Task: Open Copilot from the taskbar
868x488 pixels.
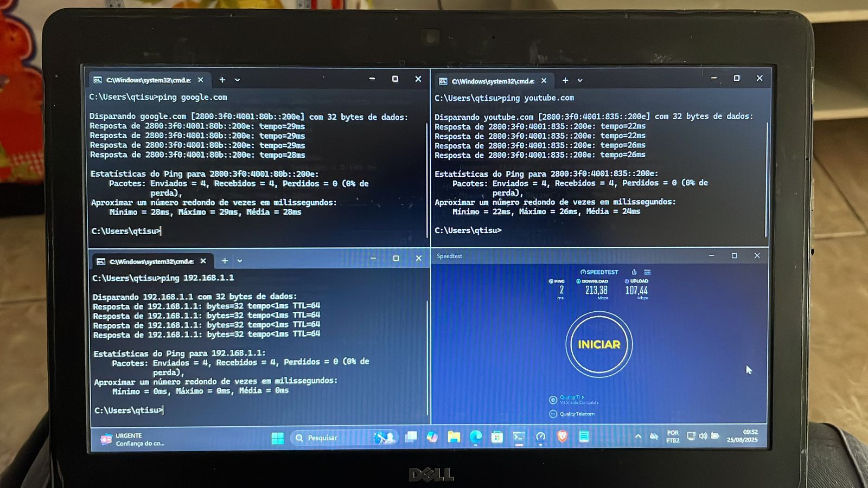Action: (x=432, y=437)
